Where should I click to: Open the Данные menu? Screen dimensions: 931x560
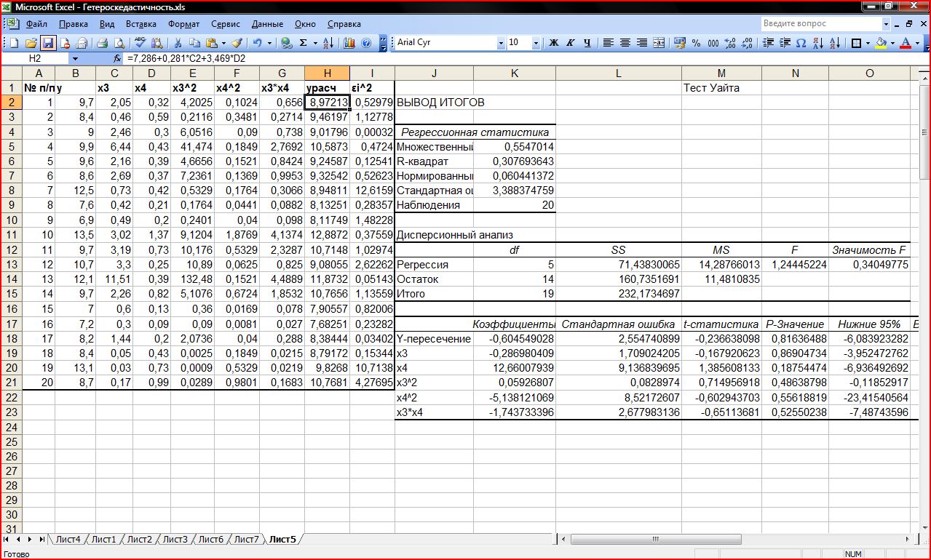(x=267, y=24)
